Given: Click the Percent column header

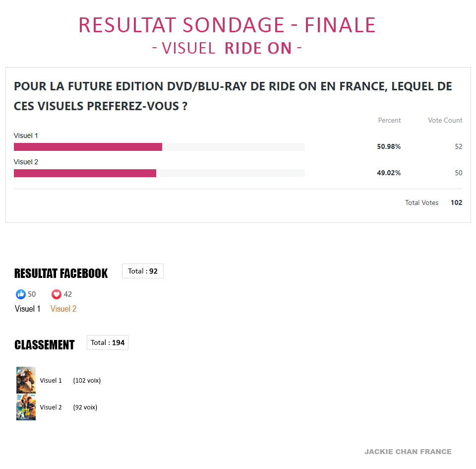Looking at the screenshot, I should (x=390, y=120).
